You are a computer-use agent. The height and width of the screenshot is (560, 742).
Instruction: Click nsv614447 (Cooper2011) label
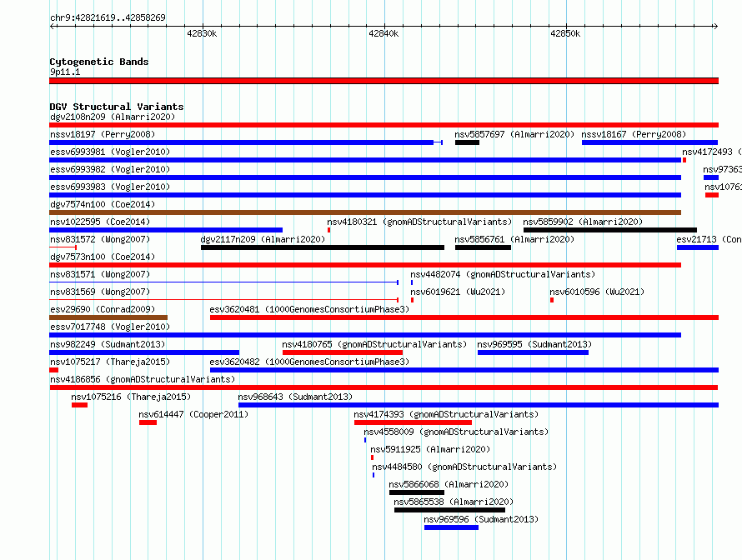tap(193, 414)
